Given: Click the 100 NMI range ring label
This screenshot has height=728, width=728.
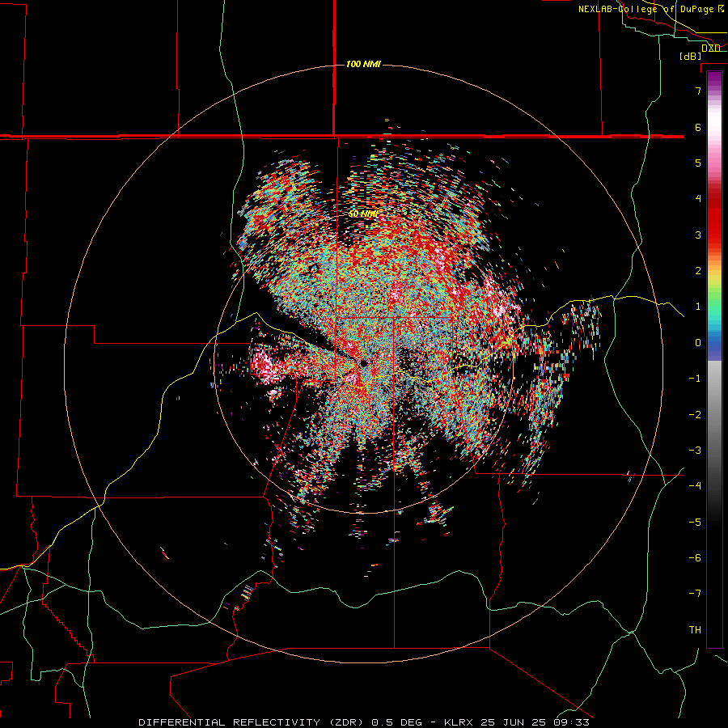Looking at the screenshot, I should 363,64.
